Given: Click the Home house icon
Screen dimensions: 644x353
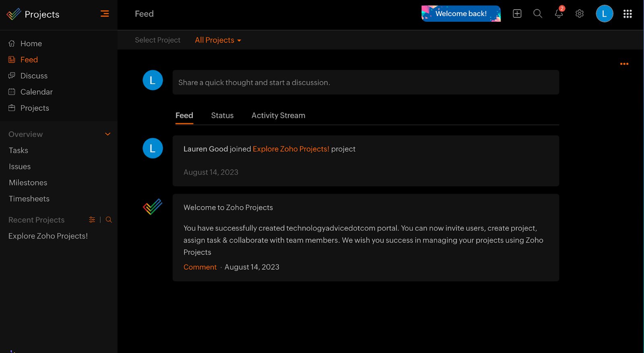Looking at the screenshot, I should [x=12, y=43].
